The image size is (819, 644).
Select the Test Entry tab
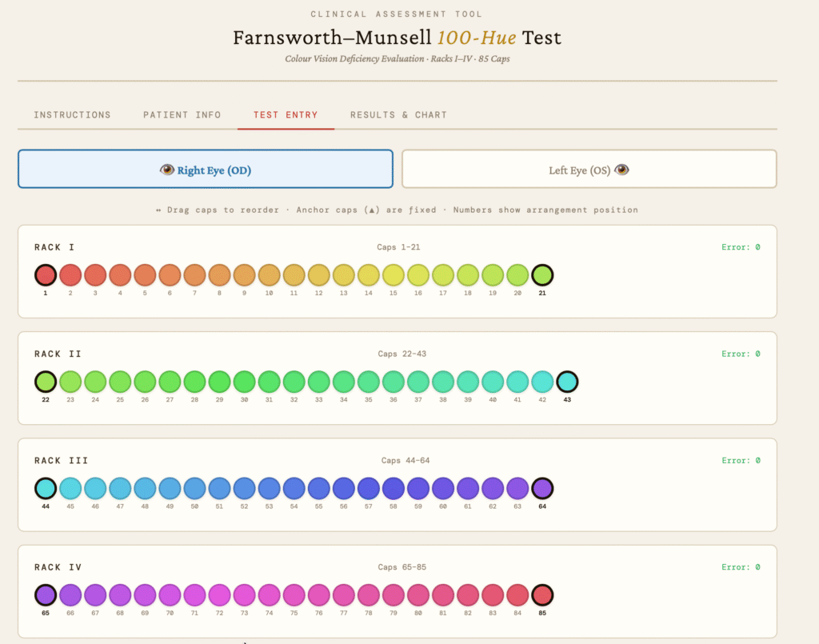(286, 114)
